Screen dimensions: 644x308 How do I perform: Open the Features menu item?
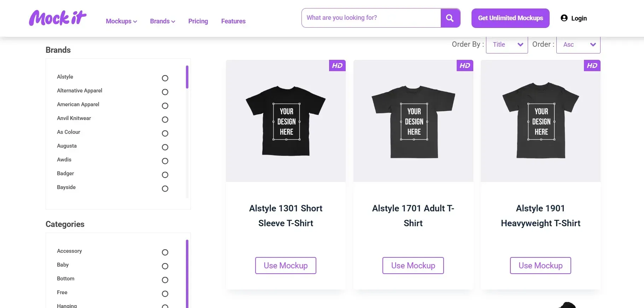[x=233, y=21]
